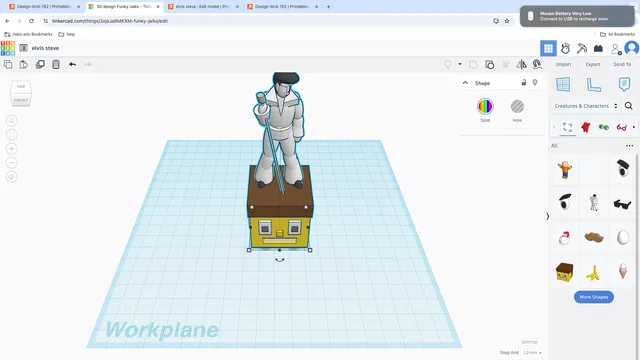This screenshot has height=360, width=640.
Task: Click the Ungroup shapes icon
Action: pos(489,64)
